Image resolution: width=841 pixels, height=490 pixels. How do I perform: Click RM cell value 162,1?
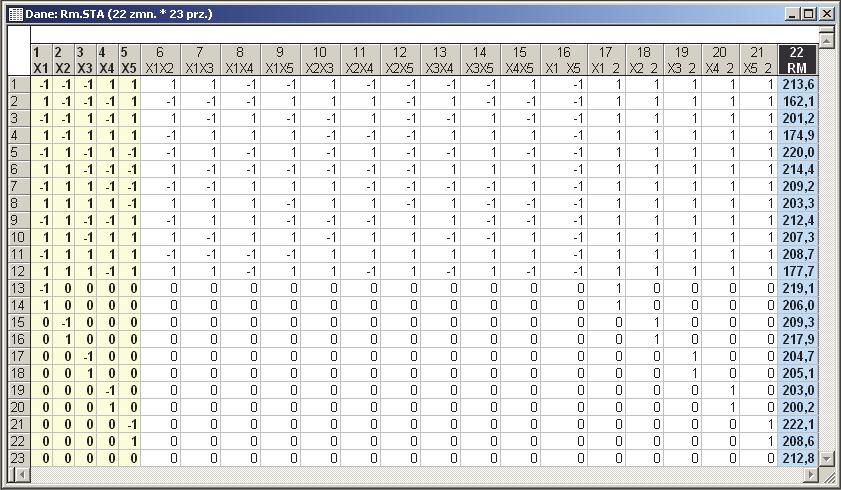click(x=798, y=101)
